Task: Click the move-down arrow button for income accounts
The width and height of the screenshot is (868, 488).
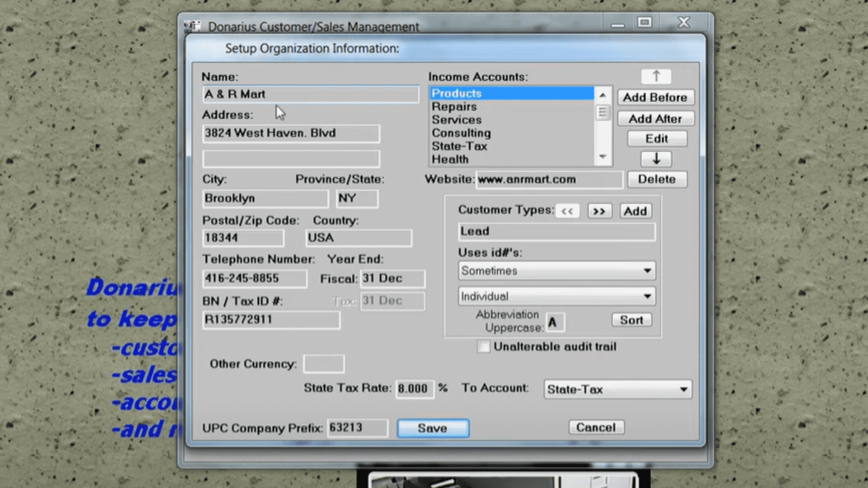Action: pos(656,159)
